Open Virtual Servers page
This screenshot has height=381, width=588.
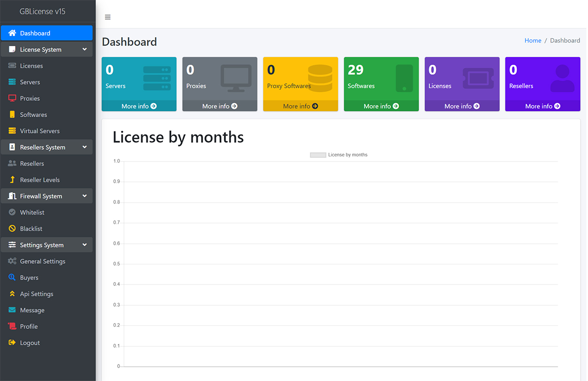pos(40,131)
